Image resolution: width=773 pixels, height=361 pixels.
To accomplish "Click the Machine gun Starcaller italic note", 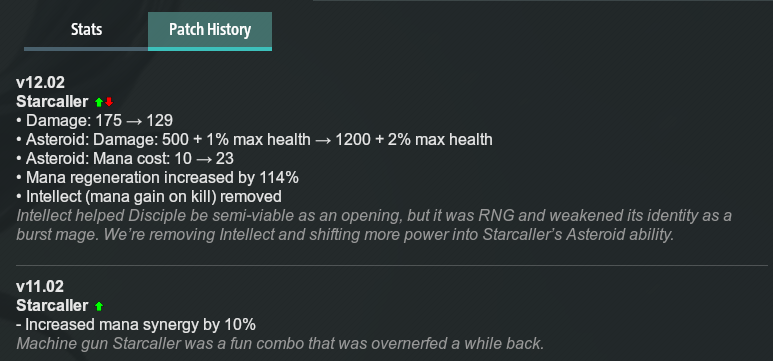I will 280,343.
